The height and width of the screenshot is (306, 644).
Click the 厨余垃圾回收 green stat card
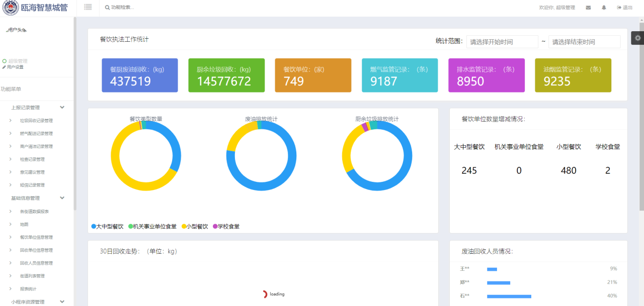pos(226,75)
